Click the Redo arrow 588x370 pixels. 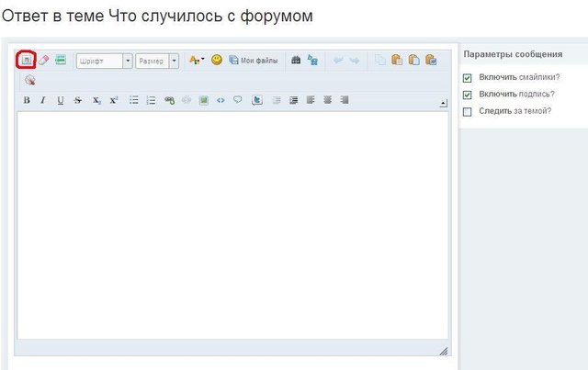tap(355, 60)
